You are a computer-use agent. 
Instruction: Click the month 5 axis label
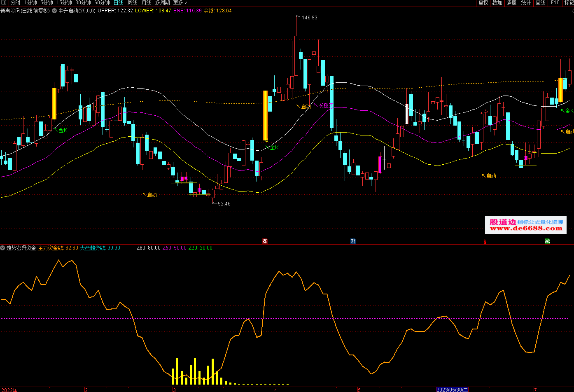point(359,389)
